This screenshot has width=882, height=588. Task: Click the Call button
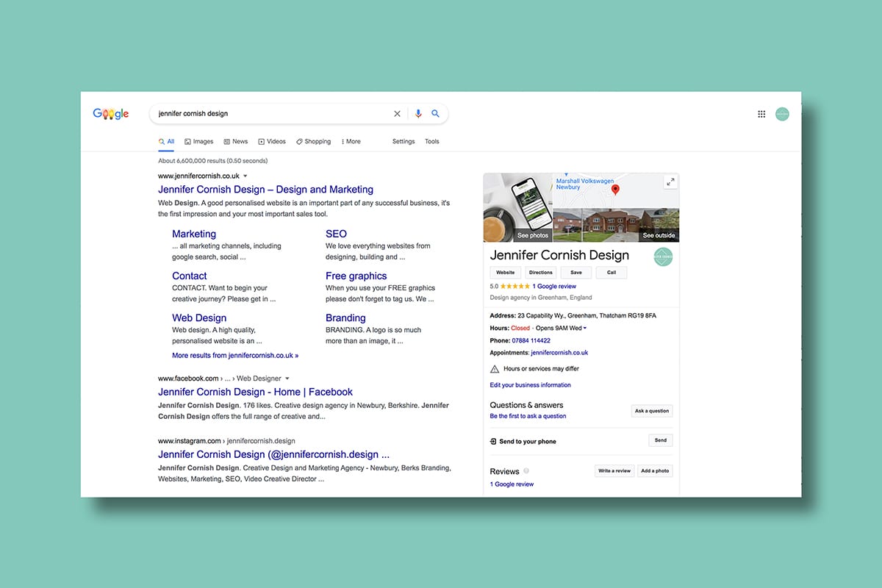612,273
